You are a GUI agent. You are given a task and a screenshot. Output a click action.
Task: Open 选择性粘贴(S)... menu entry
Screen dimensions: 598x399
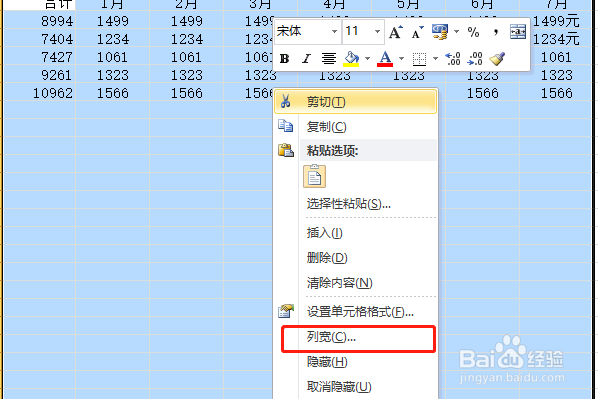[x=355, y=204]
